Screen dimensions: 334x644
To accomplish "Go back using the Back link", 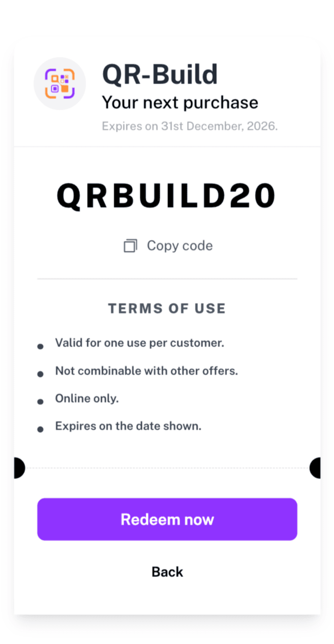I will (167, 572).
